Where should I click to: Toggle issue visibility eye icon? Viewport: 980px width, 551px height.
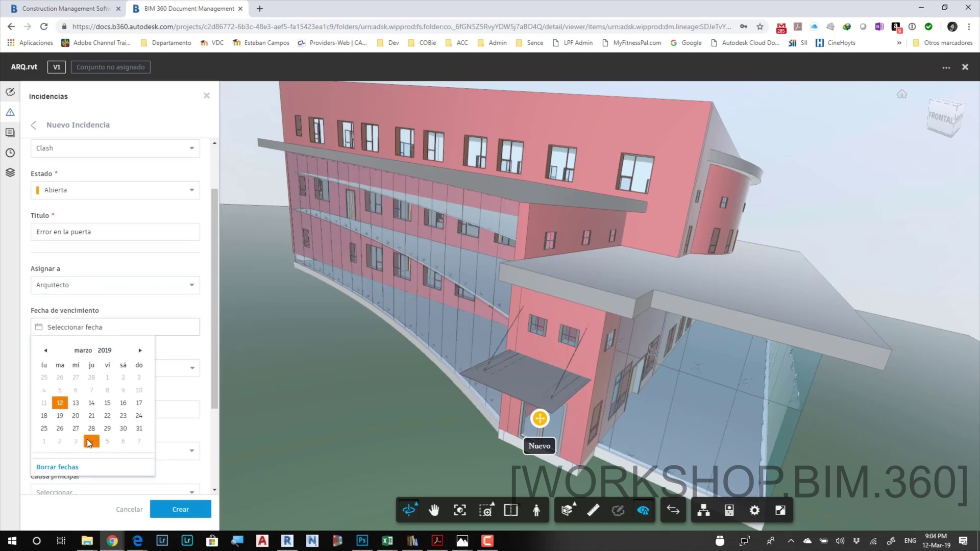point(644,510)
